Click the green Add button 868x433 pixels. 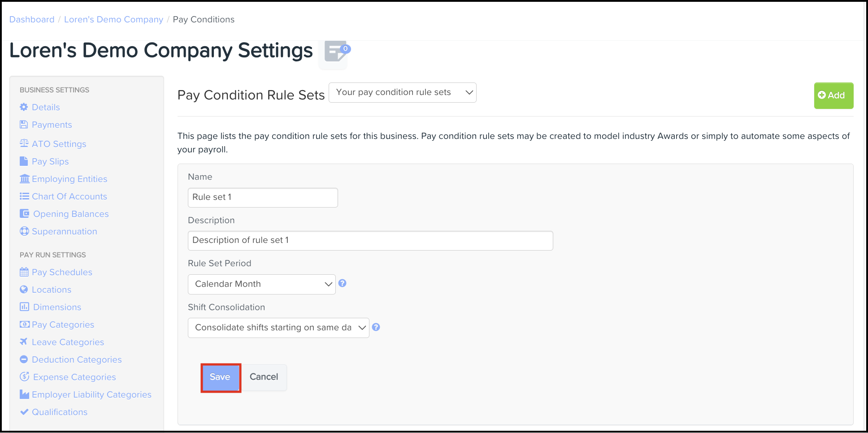pyautogui.click(x=833, y=95)
